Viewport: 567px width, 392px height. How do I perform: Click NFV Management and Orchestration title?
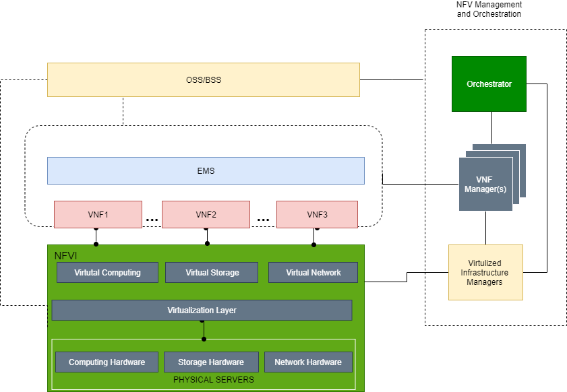point(489,9)
